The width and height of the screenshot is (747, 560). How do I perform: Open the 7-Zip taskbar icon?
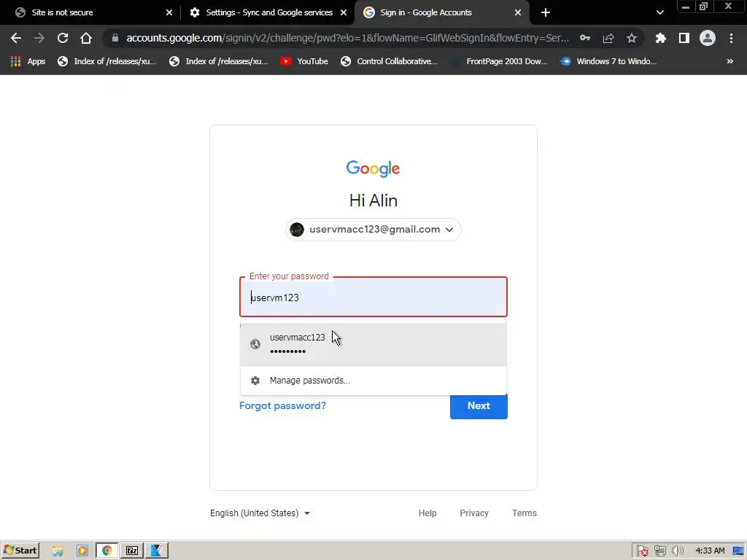coord(132,551)
